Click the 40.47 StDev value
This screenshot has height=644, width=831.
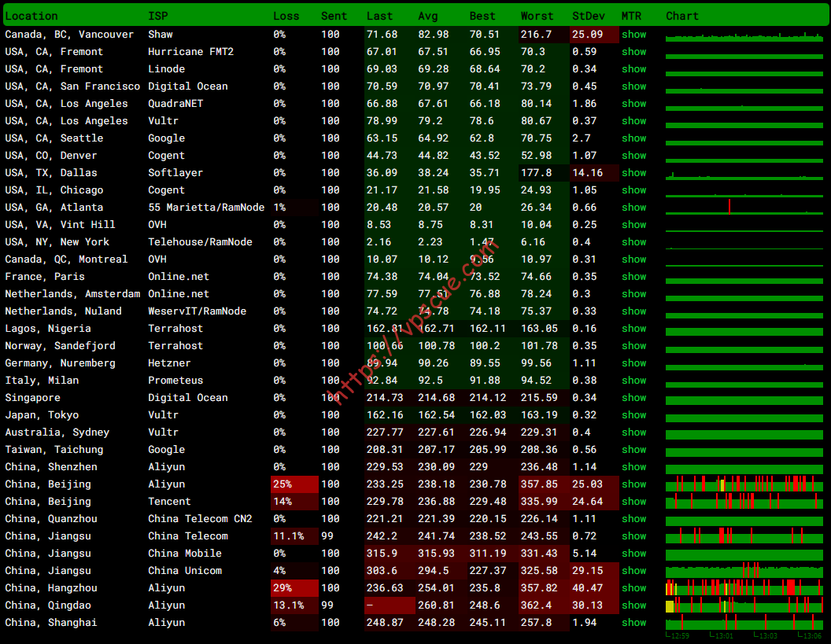point(587,588)
